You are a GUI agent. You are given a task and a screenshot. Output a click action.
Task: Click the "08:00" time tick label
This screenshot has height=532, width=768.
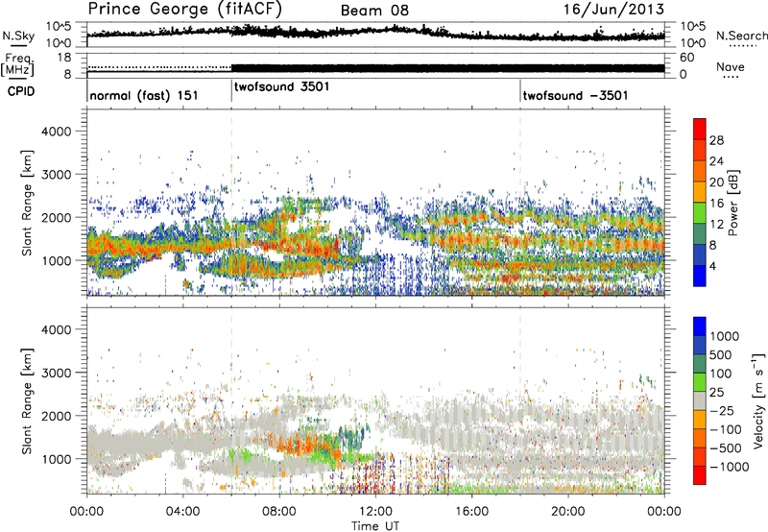pyautogui.click(x=279, y=512)
